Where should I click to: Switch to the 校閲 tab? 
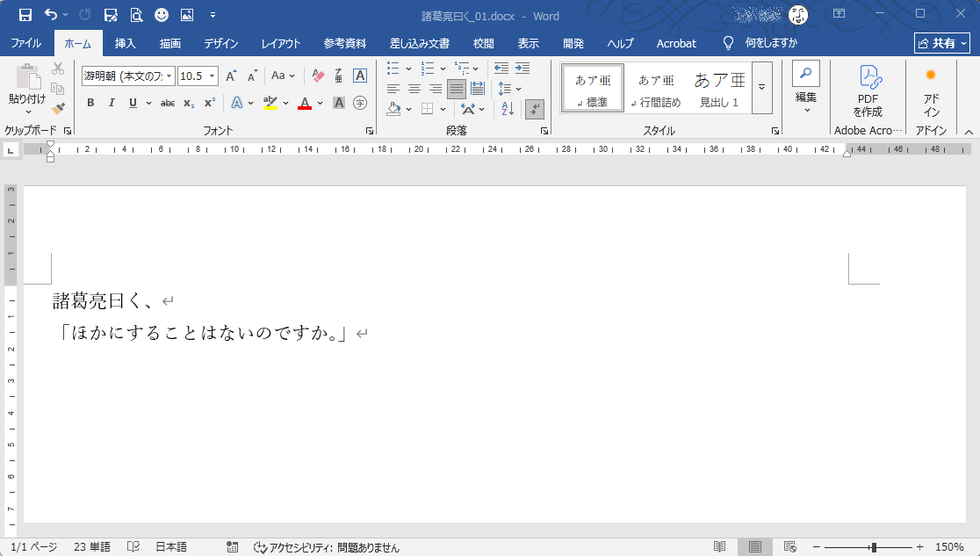pos(483,43)
